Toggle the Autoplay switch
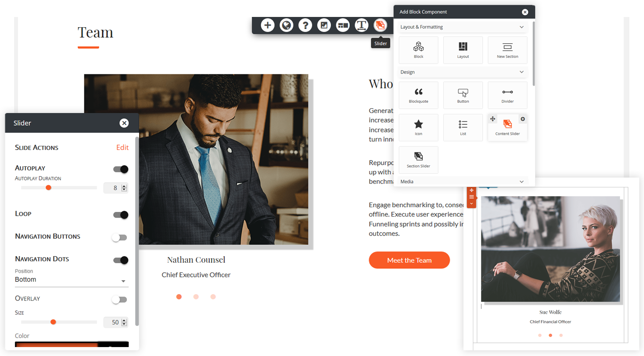The width and height of the screenshot is (644, 356). click(121, 169)
